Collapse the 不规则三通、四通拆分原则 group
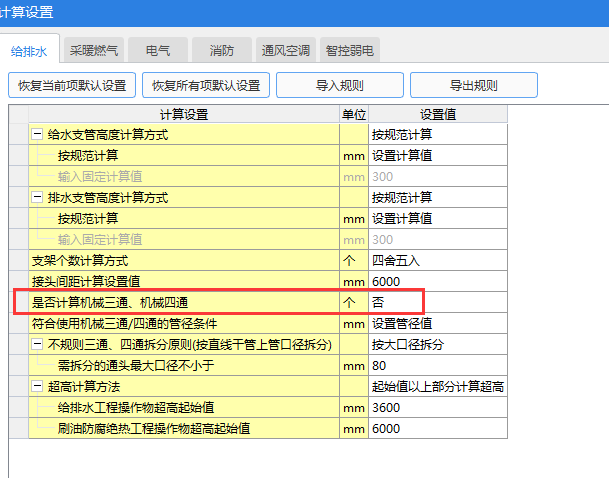609x478 pixels. [38, 345]
